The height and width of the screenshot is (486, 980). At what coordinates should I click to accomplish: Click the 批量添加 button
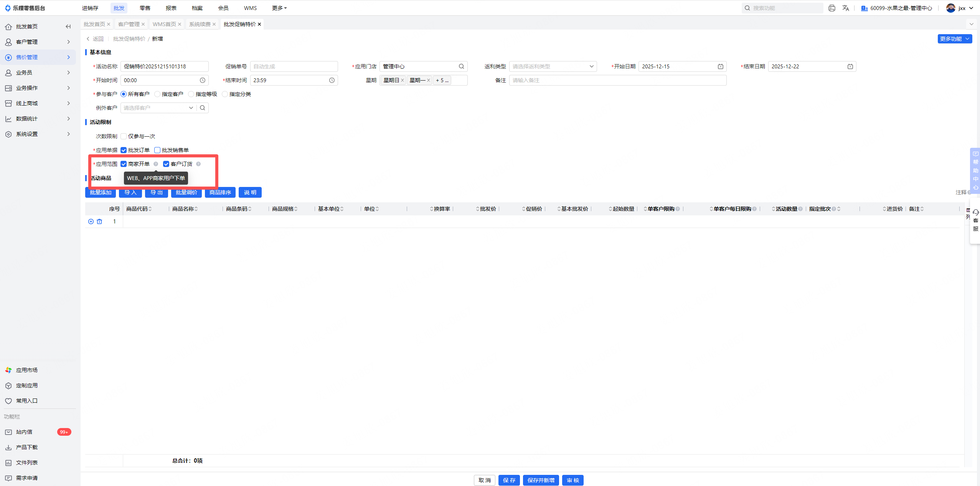[101, 192]
